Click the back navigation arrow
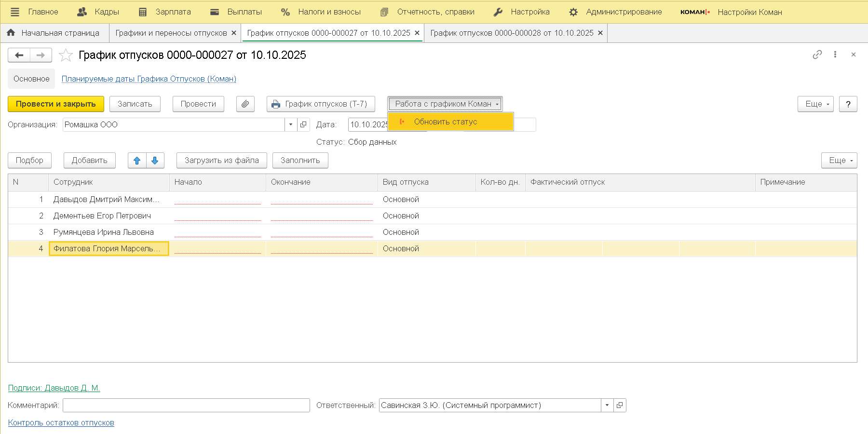Screen dimensions: 868x434 [x=19, y=55]
